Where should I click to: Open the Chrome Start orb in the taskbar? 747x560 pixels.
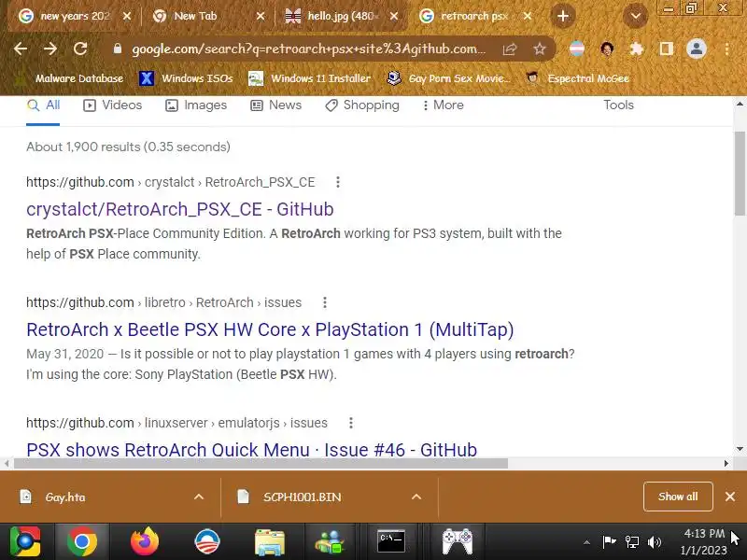click(x=25, y=541)
